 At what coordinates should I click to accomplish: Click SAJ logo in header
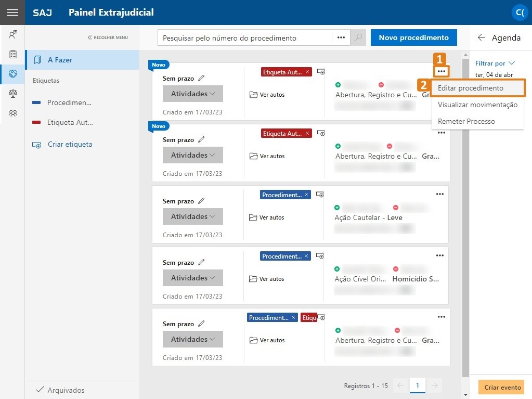[x=43, y=12]
